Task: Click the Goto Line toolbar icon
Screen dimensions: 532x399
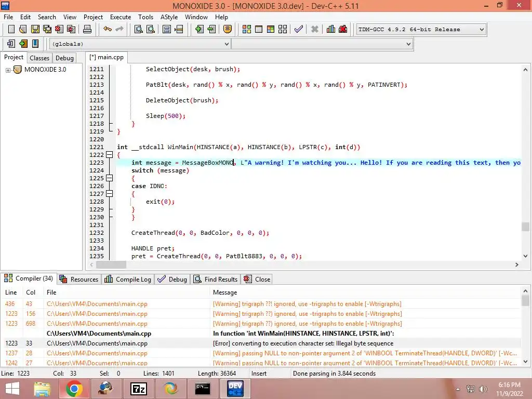Action: pos(179,29)
